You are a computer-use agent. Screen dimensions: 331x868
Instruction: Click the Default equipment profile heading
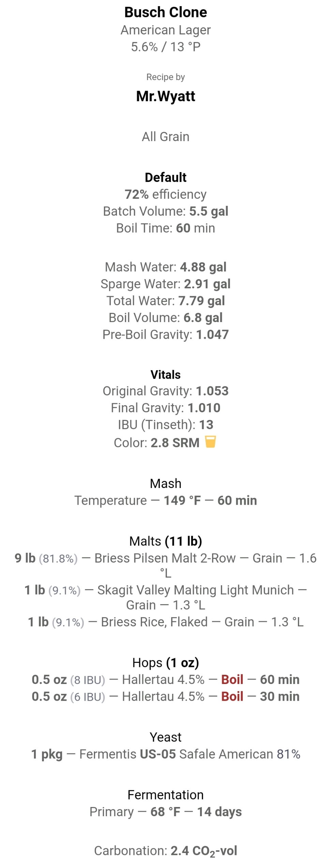(x=166, y=178)
